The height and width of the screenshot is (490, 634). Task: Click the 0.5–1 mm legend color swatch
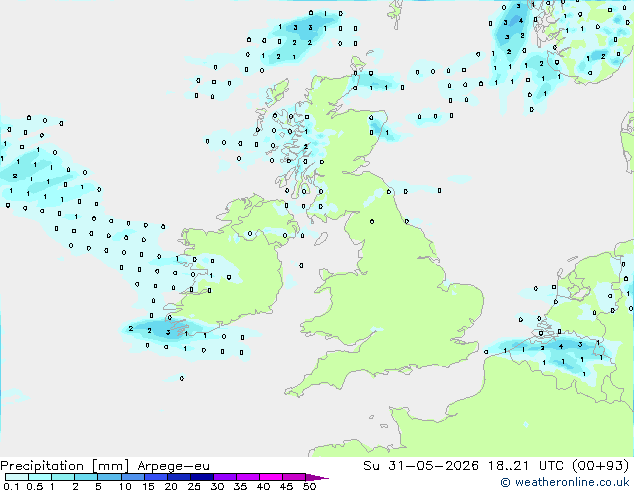pyautogui.click(x=40, y=477)
